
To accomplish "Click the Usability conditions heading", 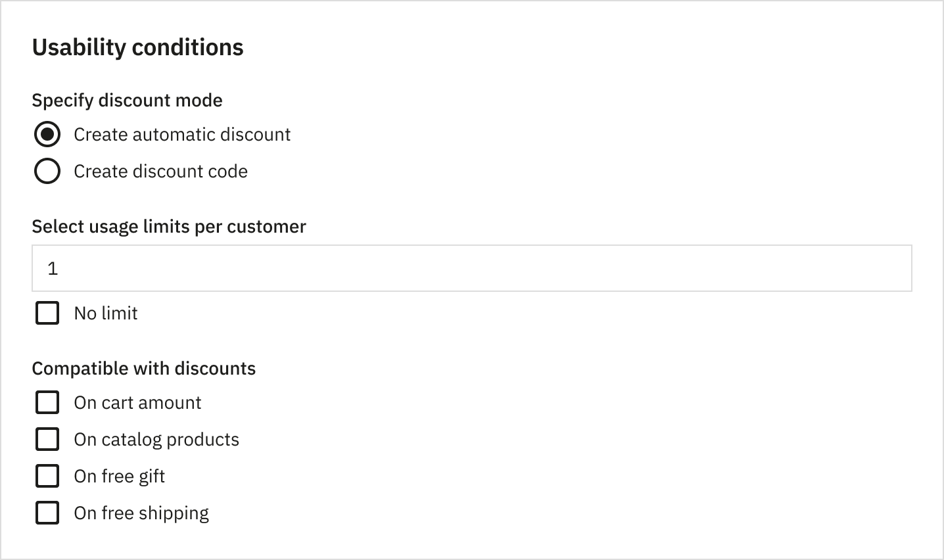I will [137, 47].
